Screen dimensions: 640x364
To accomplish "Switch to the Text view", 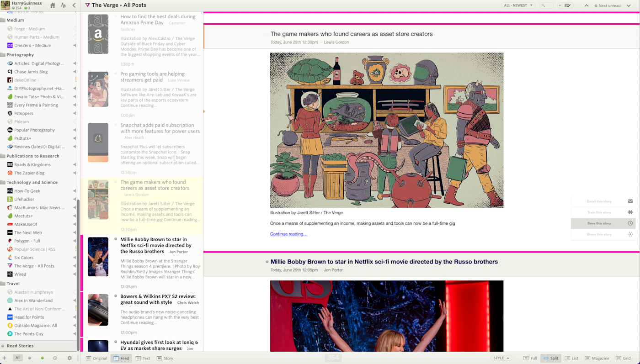I will 143,359.
